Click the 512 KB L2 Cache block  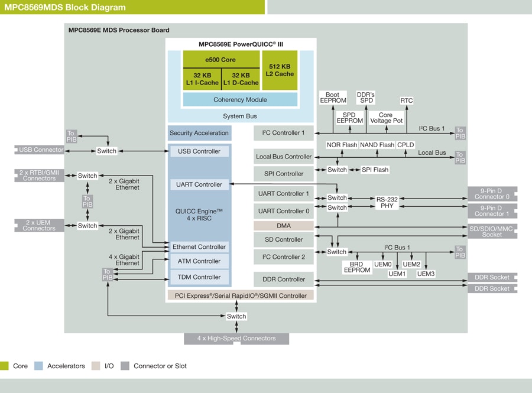coord(279,72)
